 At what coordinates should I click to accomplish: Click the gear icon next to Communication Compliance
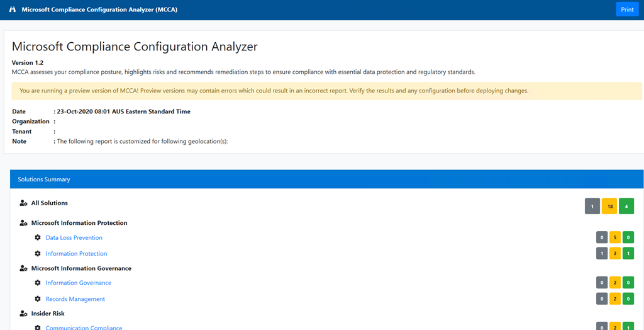tap(38, 327)
